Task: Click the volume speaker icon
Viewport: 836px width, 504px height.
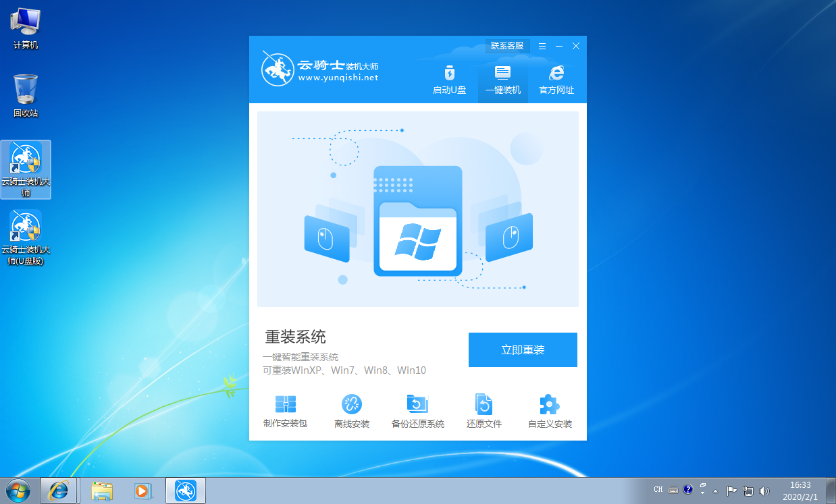Action: [x=764, y=491]
